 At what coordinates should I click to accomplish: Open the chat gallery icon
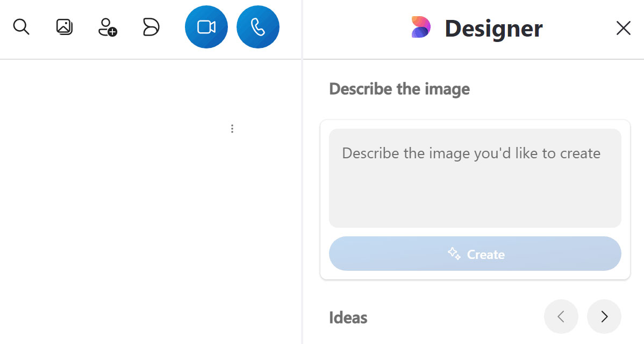[x=64, y=27]
